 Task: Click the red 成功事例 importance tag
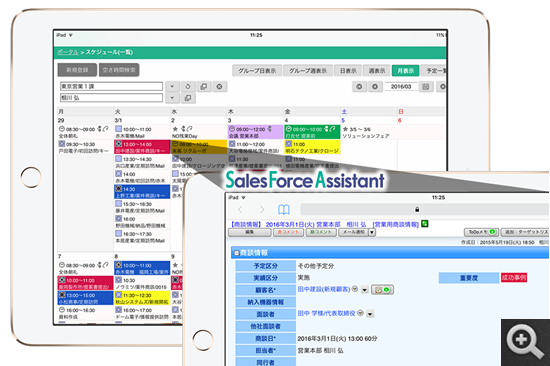[514, 278]
